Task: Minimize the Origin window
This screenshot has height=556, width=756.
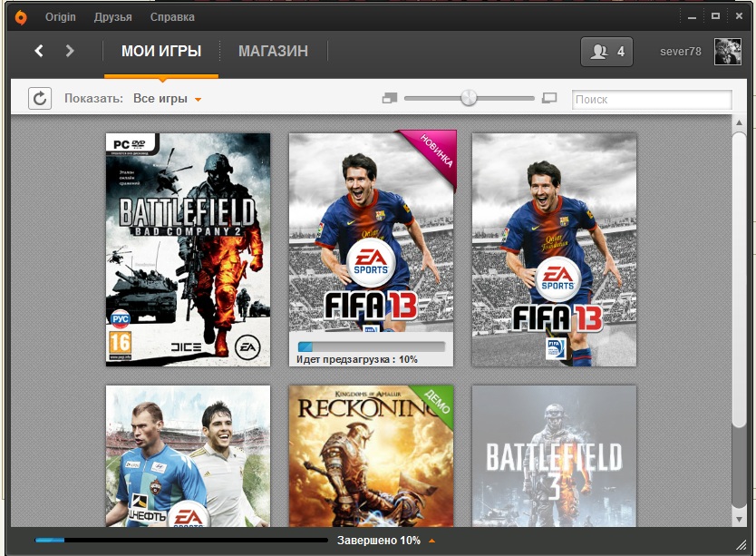Action: click(693, 17)
